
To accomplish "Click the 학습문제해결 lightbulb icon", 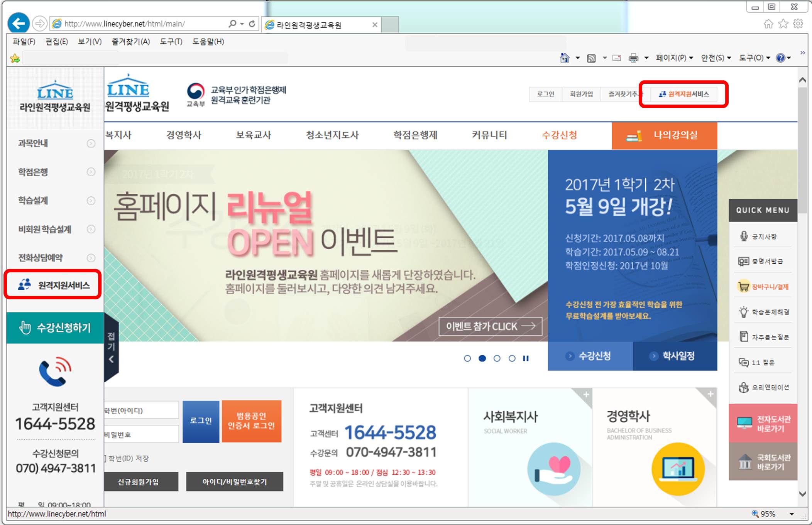I will [x=743, y=312].
